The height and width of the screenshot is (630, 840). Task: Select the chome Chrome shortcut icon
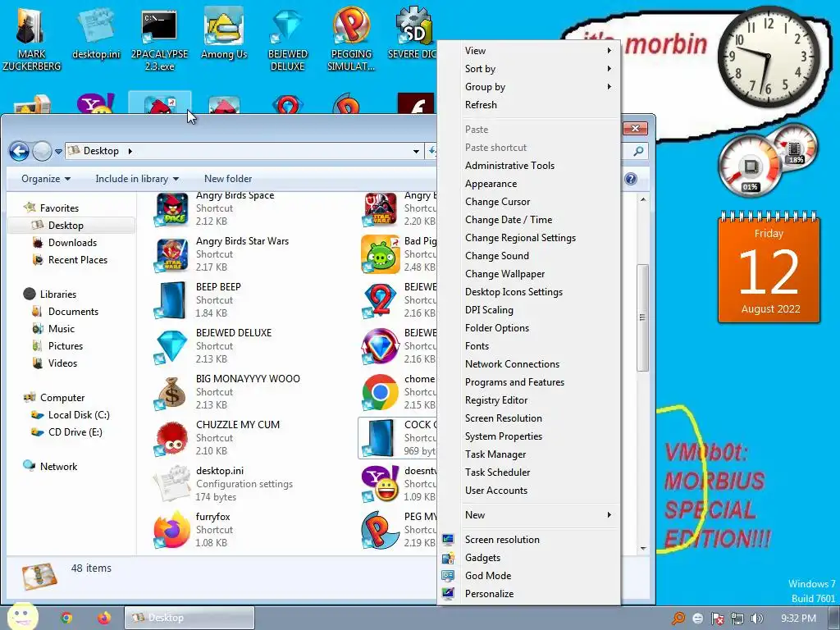pyautogui.click(x=381, y=393)
